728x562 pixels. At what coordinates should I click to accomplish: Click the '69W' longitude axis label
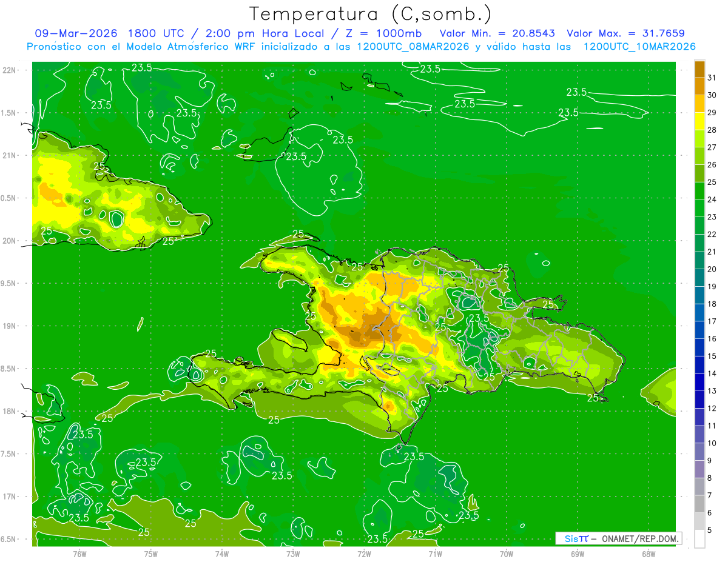click(x=578, y=553)
